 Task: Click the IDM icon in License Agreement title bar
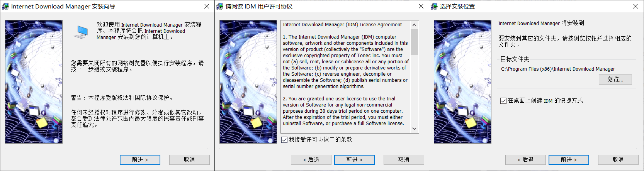click(220, 6)
